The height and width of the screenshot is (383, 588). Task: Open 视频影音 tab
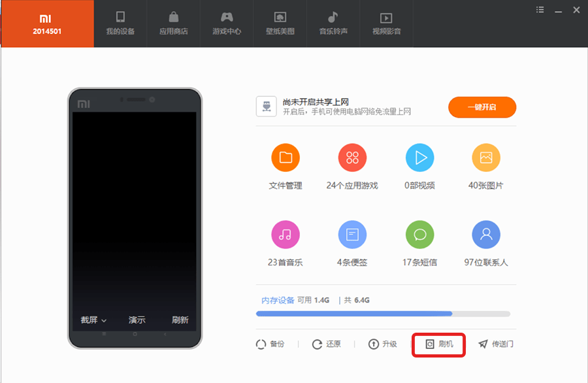[x=387, y=24]
